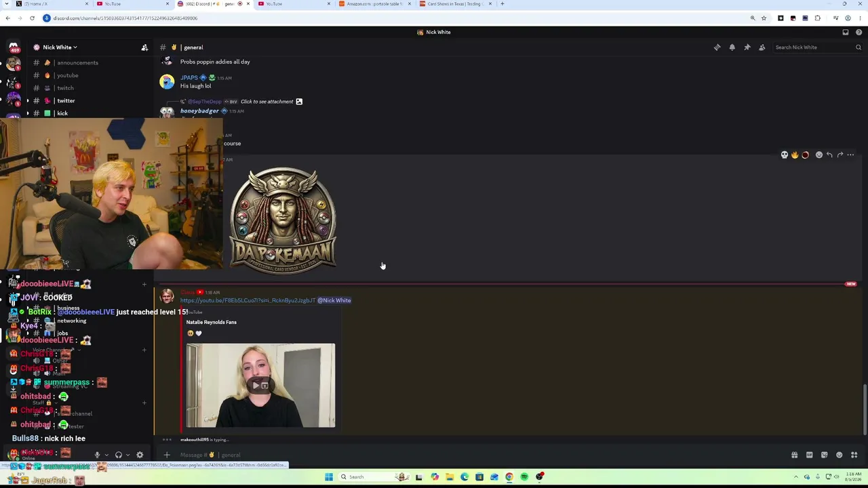868x488 pixels.
Task: Open the apps launcher in message bar
Action: point(854,455)
